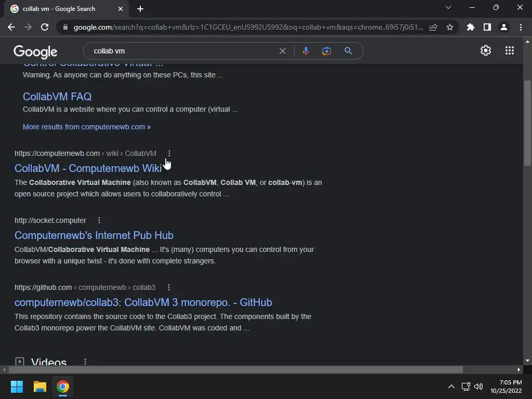
Task: Reload the Google search page
Action: pos(45,27)
